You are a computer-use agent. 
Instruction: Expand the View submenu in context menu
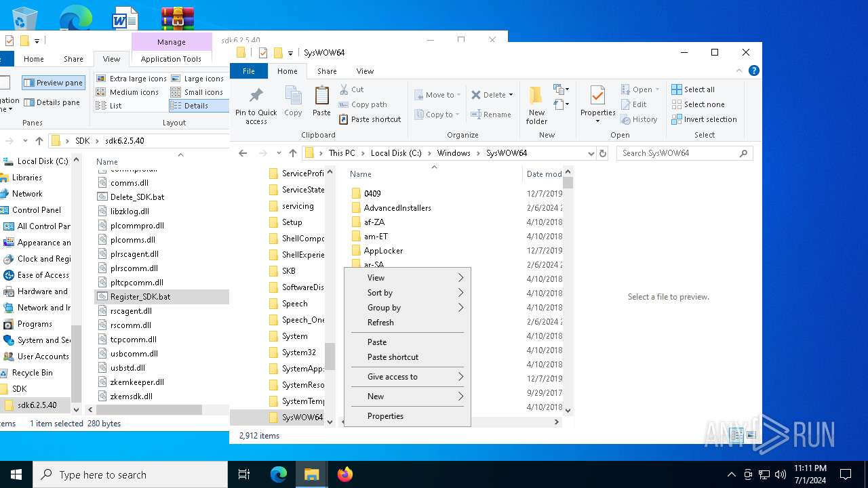[407, 278]
